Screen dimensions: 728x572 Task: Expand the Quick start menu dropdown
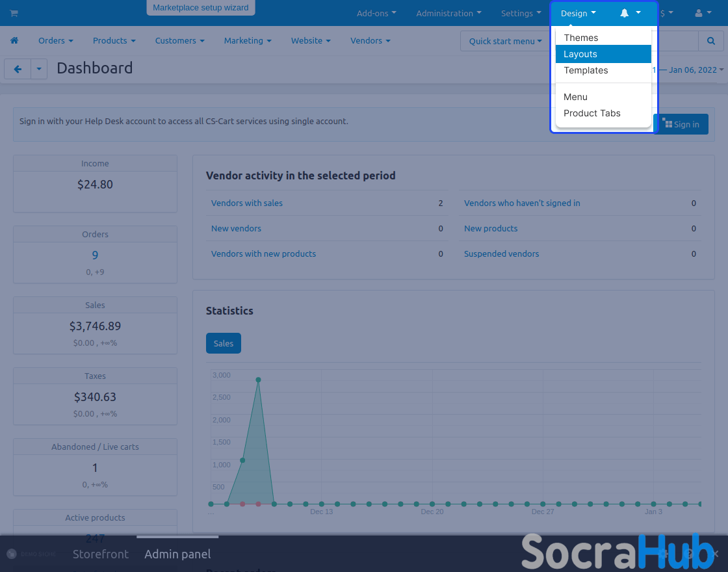[505, 41]
